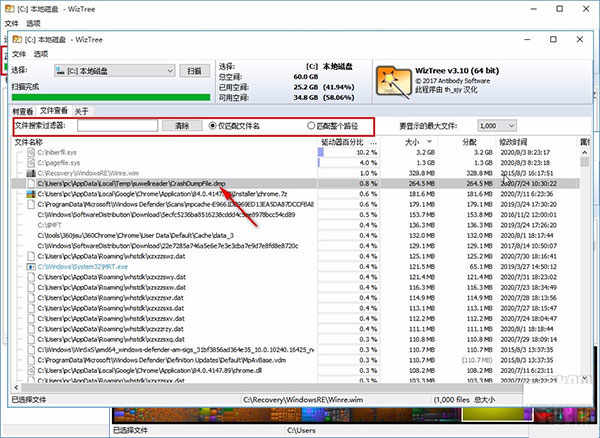Click the status bar path C:\Recovery\WindowsRE\Winre.wim
This screenshot has width=600, height=438.
click(303, 400)
